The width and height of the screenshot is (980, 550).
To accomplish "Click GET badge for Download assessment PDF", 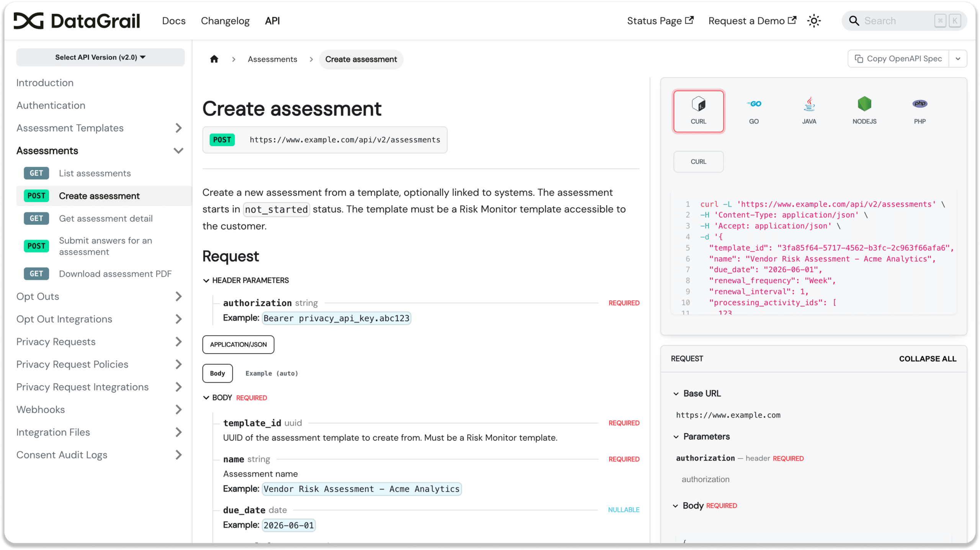I will click(x=36, y=274).
